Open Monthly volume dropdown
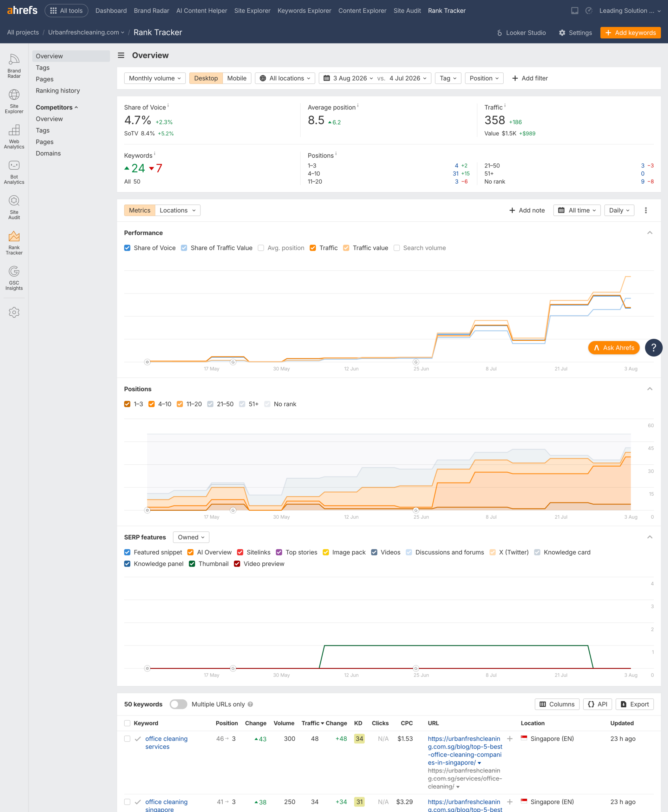668x812 pixels. coord(155,78)
